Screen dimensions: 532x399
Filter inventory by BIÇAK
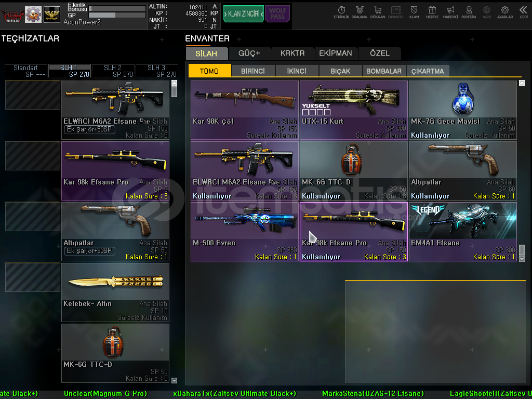tap(340, 71)
